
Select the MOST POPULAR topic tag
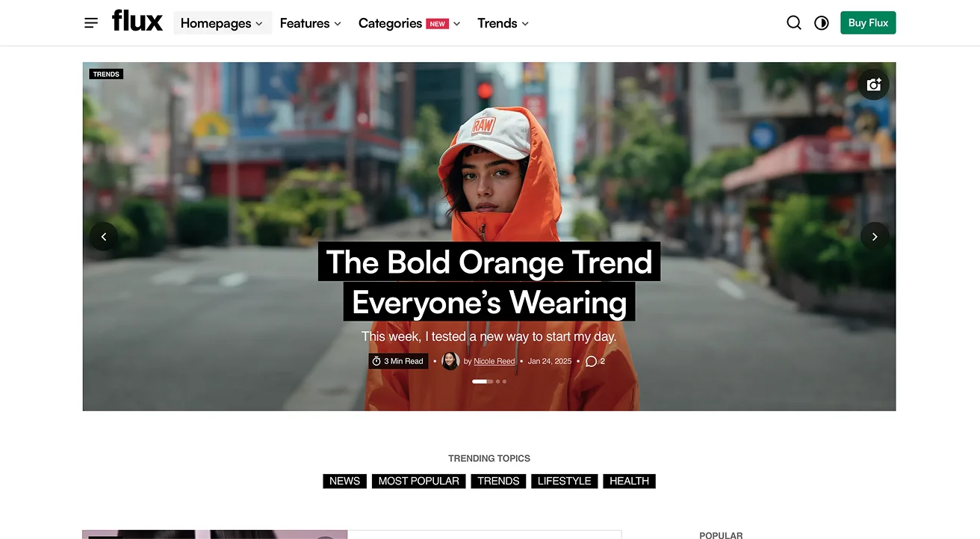point(419,481)
